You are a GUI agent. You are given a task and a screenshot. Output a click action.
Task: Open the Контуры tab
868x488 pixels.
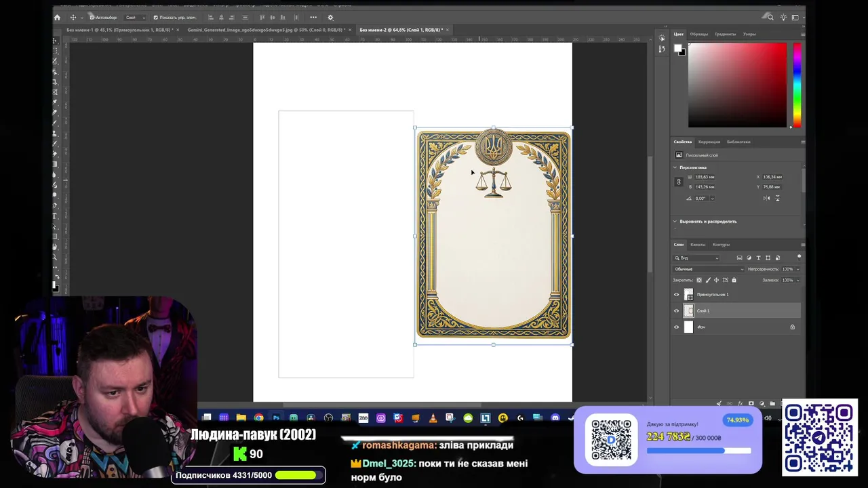click(x=721, y=245)
